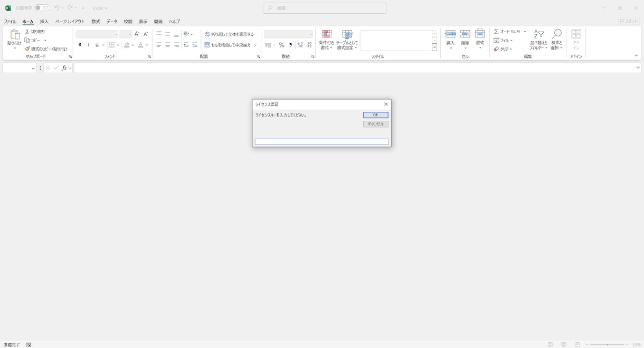Open the font name dropdown
Screen dimensions: 644x348
[116, 34]
